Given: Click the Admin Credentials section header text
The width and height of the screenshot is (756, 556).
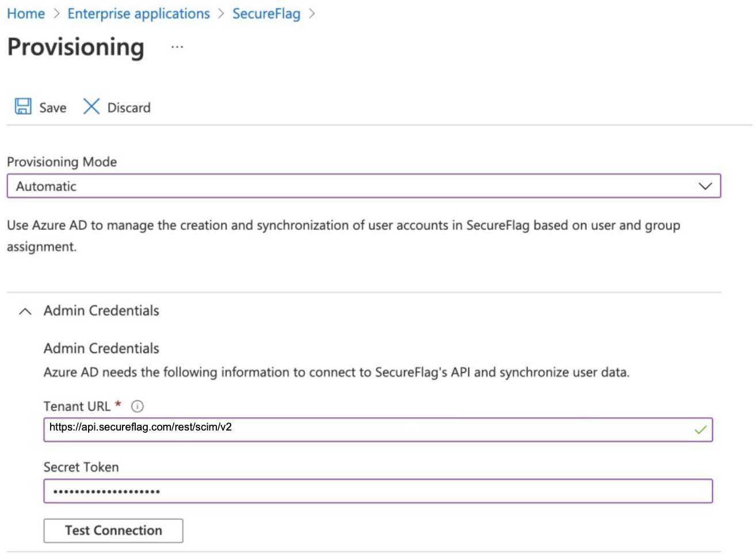Looking at the screenshot, I should pos(101,311).
